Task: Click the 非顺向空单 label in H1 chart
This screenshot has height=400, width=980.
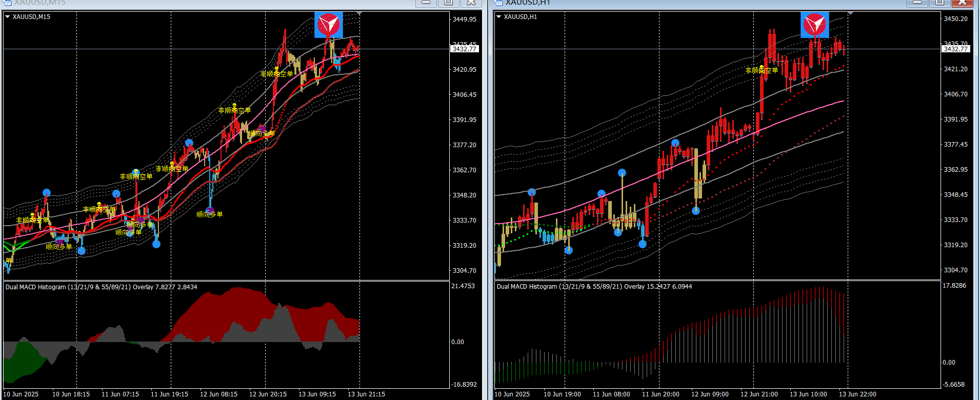Action: 762,70
